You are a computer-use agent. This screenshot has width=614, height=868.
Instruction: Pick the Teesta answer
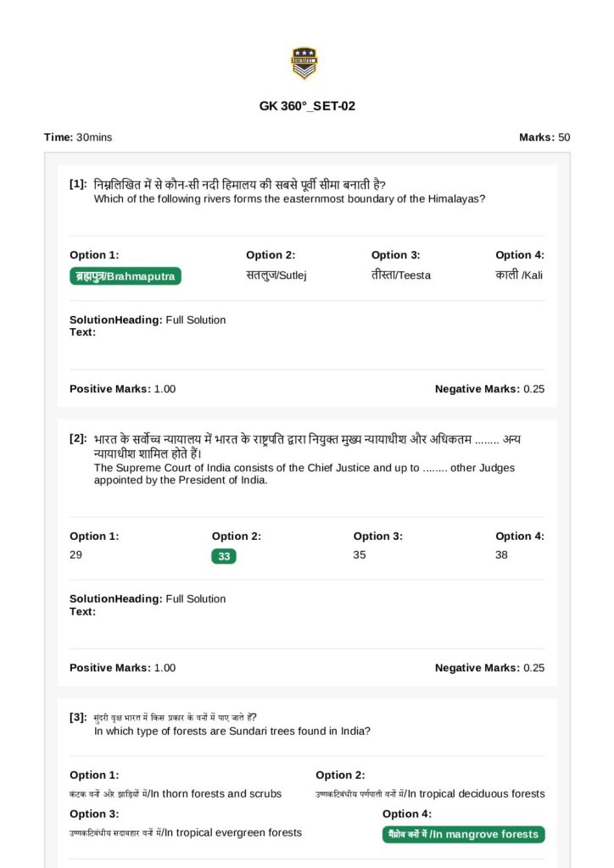pos(400,275)
